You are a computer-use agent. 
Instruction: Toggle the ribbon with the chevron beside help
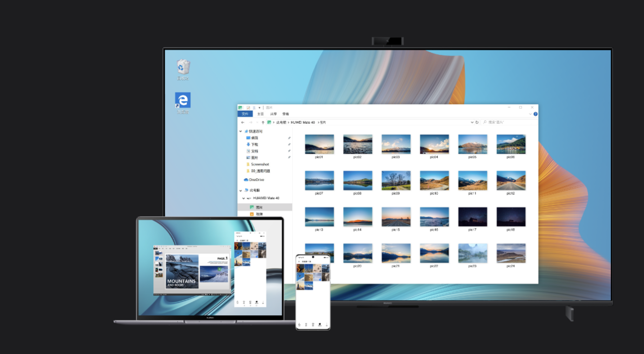pos(530,114)
